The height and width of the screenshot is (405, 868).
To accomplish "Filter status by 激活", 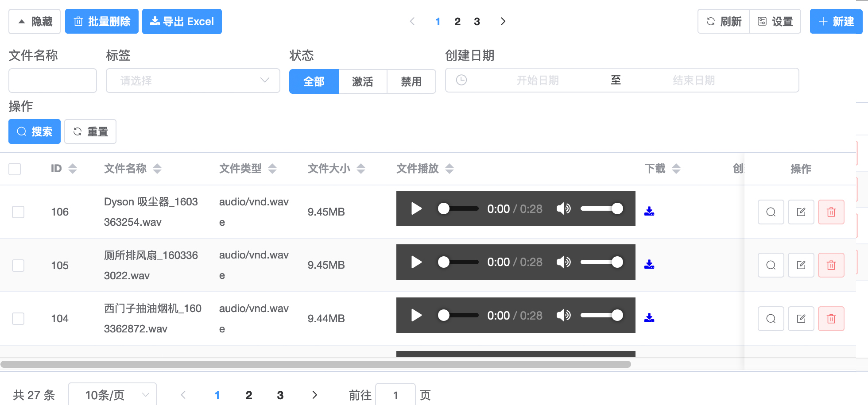I will tap(362, 81).
